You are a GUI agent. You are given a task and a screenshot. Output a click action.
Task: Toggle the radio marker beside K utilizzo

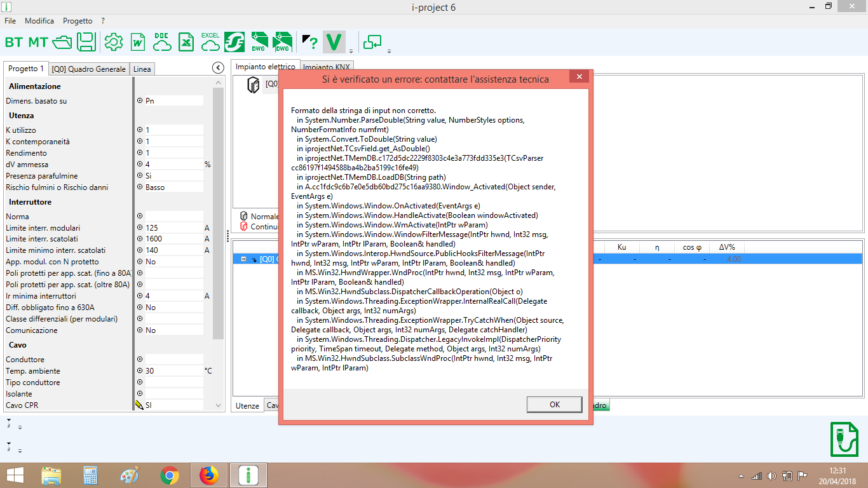point(140,130)
